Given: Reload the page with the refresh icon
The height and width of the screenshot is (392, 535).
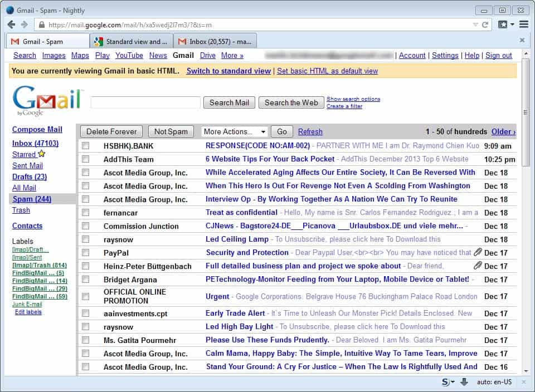Looking at the screenshot, I should pos(485,24).
